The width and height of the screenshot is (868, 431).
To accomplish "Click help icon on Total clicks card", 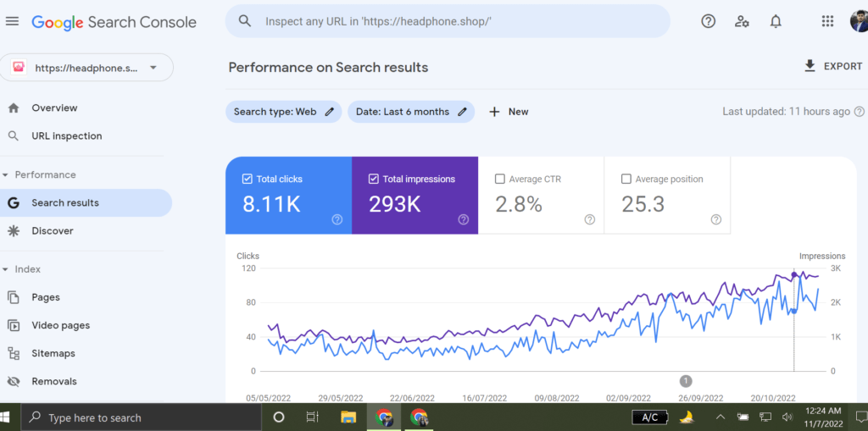I will [337, 219].
